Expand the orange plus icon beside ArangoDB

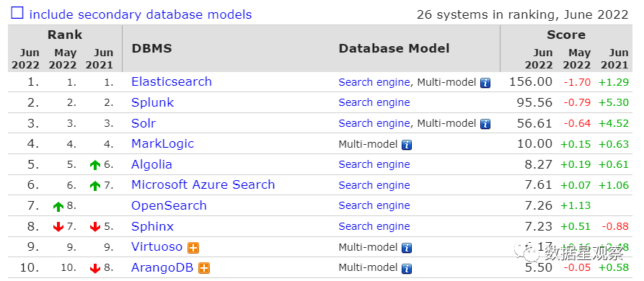pos(204,268)
